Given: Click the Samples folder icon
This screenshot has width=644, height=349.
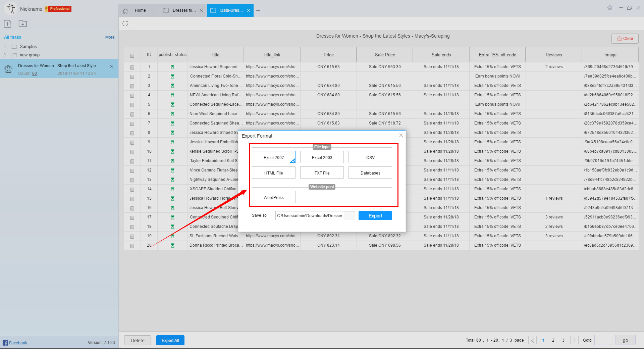Looking at the screenshot, I should pyautogui.click(x=14, y=46).
